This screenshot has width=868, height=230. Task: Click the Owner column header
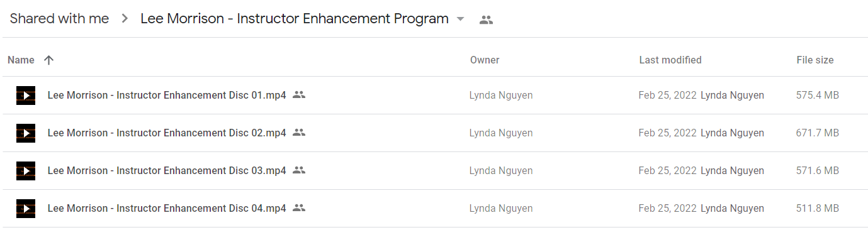coord(485,60)
